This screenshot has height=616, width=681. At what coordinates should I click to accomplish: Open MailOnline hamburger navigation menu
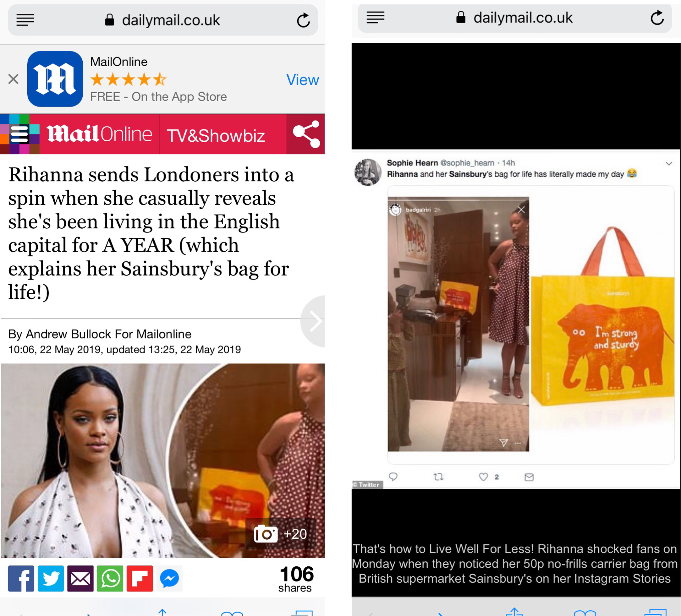pos(19,134)
